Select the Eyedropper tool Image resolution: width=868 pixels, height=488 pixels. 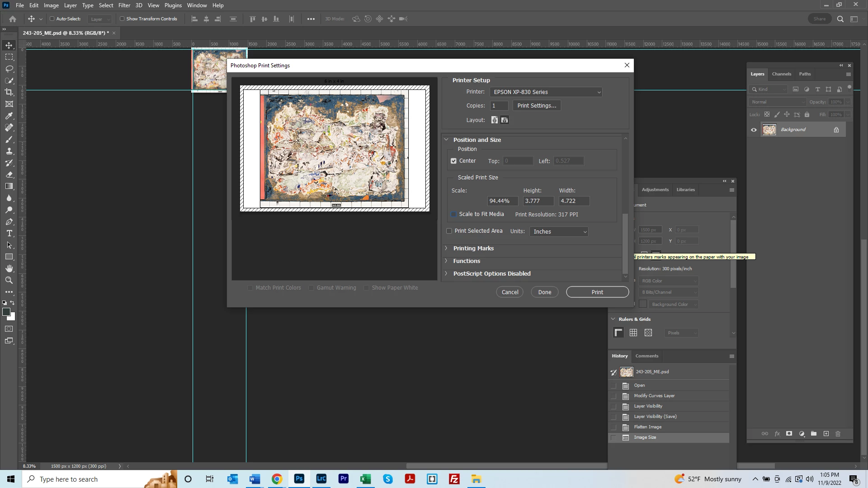9,116
